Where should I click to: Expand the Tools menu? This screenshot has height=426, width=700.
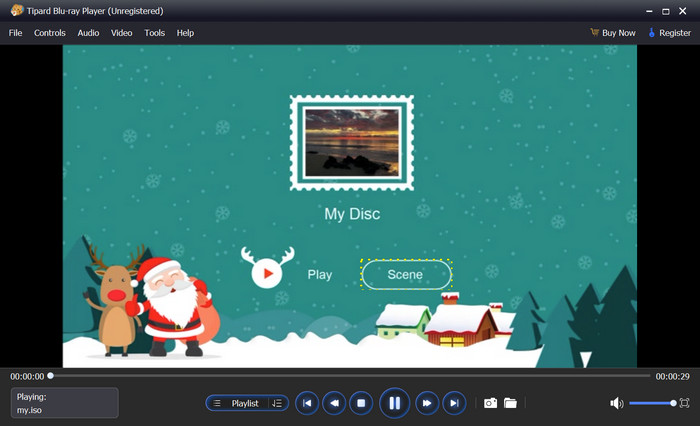click(x=154, y=33)
